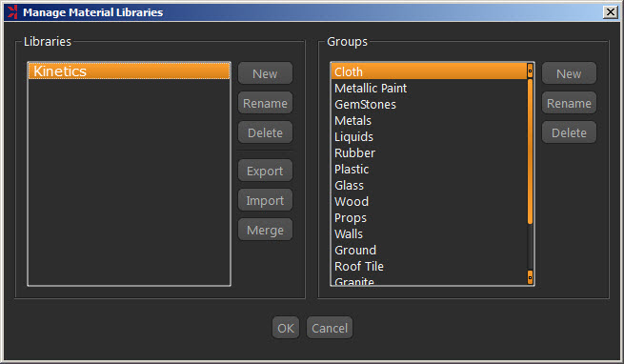The height and width of the screenshot is (364, 624).
Task: Click Rename button in Libraries section
Action: click(265, 103)
